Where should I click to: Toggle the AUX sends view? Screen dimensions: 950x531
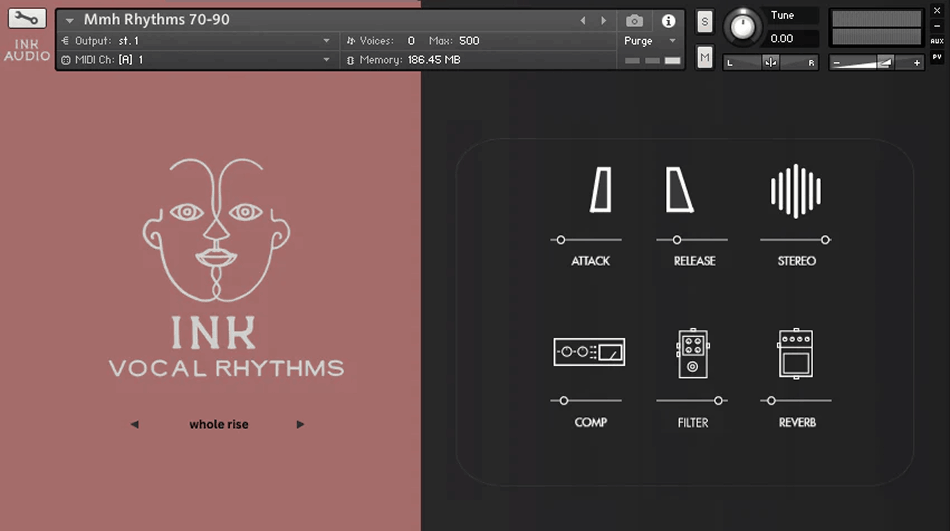937,41
